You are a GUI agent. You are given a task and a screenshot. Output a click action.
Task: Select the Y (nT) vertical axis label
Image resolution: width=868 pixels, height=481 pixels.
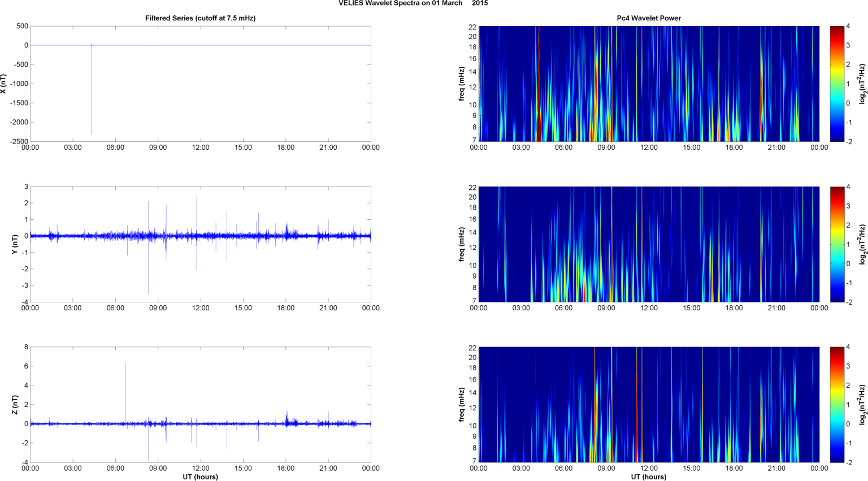coord(15,244)
